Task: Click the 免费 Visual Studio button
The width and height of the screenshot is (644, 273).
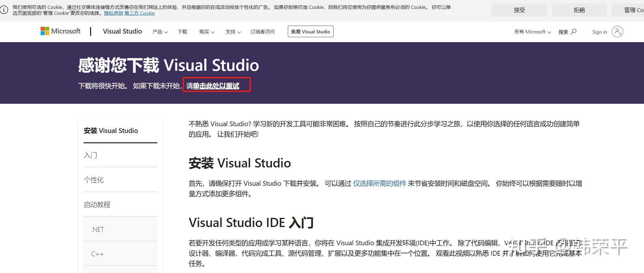Action: pos(311,32)
